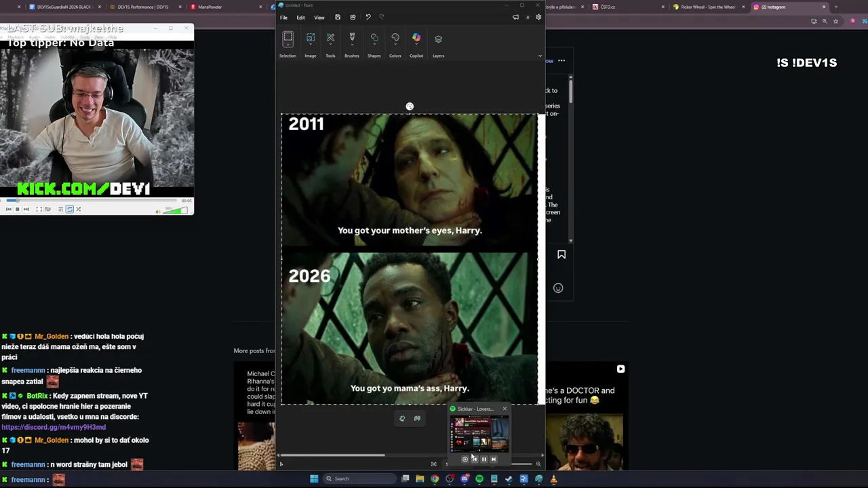Open Spotify from the taskbar
This screenshot has width=868, height=488.
pos(479,479)
